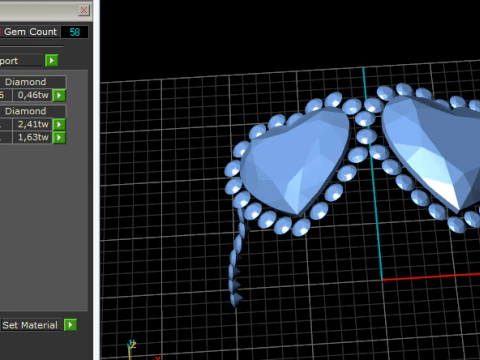
Task: Click the 'port' field in panel
Action: coord(21,61)
